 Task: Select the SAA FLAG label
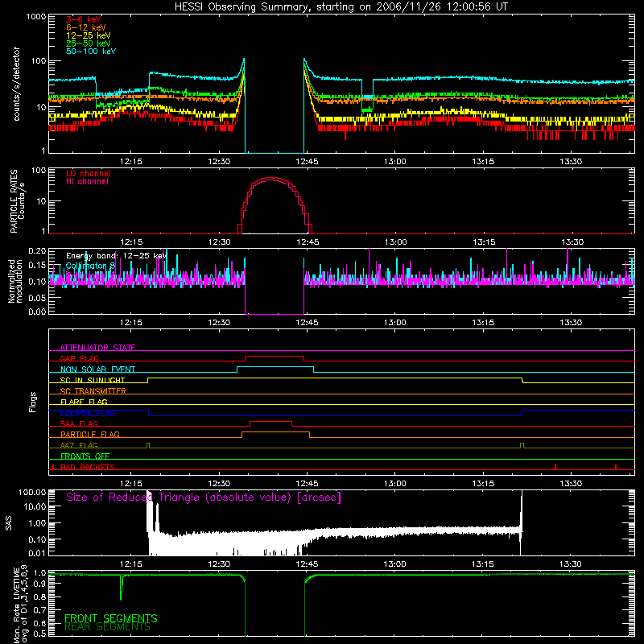click(x=79, y=423)
